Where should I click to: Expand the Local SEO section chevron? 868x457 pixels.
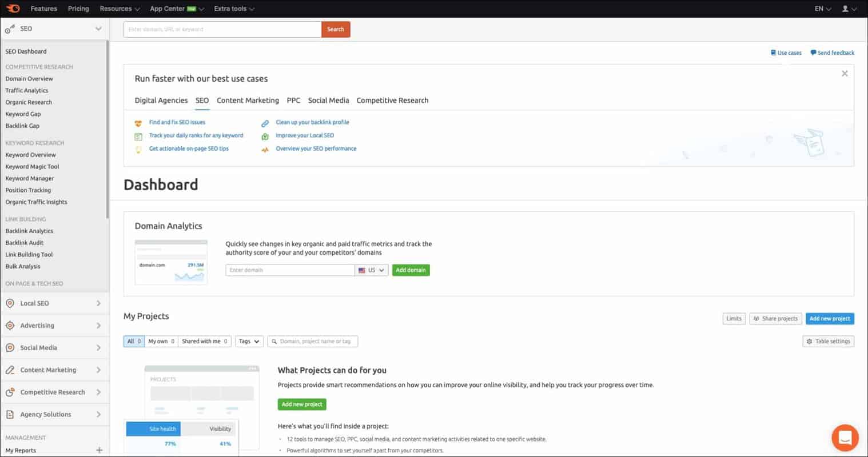(x=98, y=303)
